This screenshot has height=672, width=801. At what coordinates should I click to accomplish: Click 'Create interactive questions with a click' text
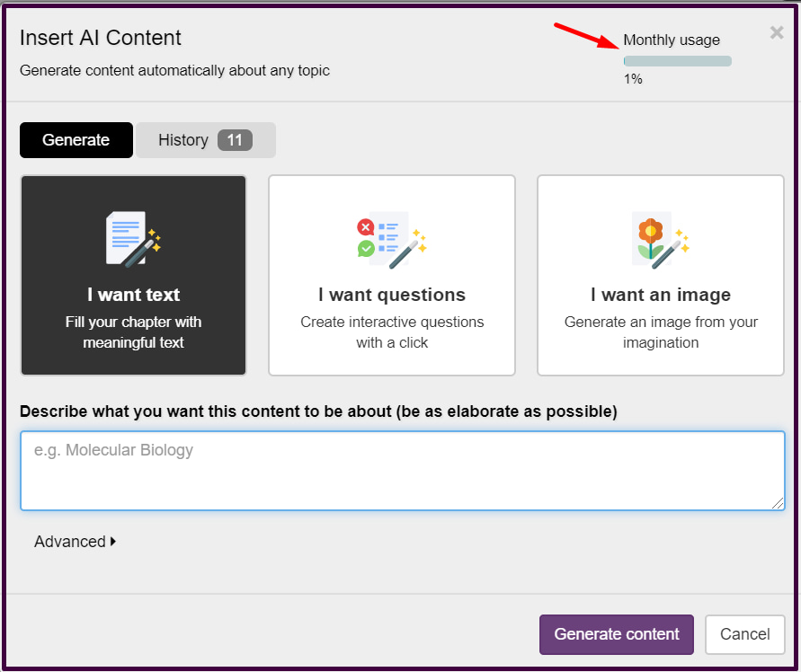(392, 332)
